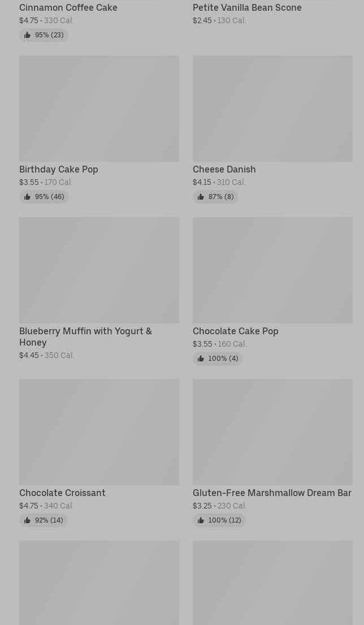Image resolution: width=364 pixels, height=625 pixels.
Task: Open the Cinnamon Coffee Cake item
Action: tap(68, 8)
